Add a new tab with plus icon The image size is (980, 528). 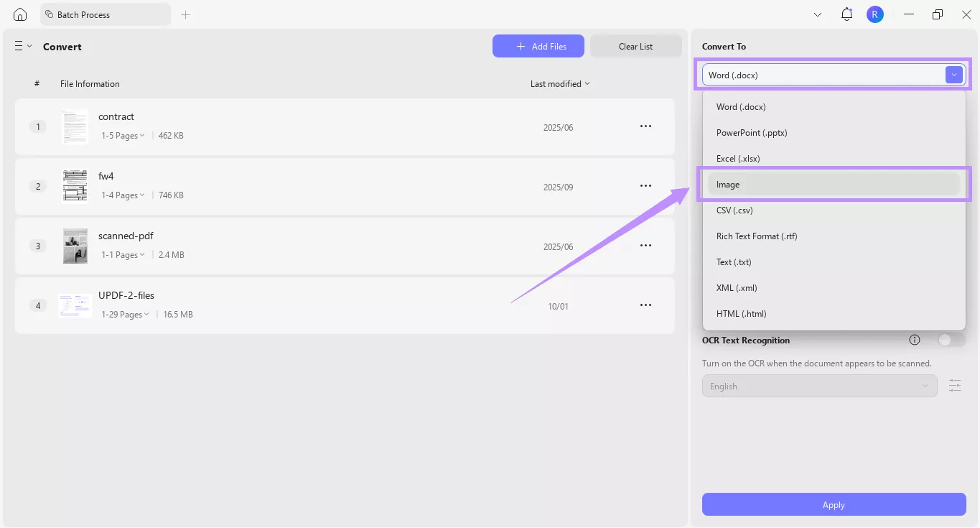tap(185, 14)
